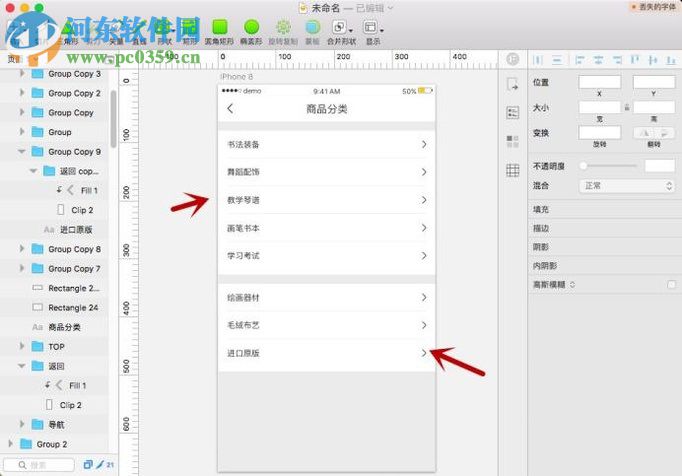Click the grid table icon in side strip
Screen dimensions: 682x476
pos(513,170)
